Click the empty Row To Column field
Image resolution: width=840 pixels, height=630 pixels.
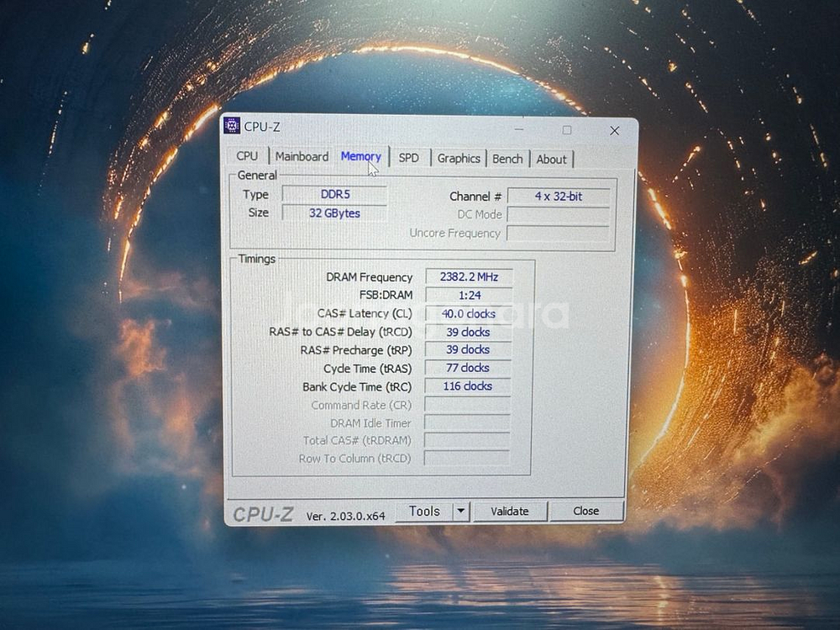[466, 458]
